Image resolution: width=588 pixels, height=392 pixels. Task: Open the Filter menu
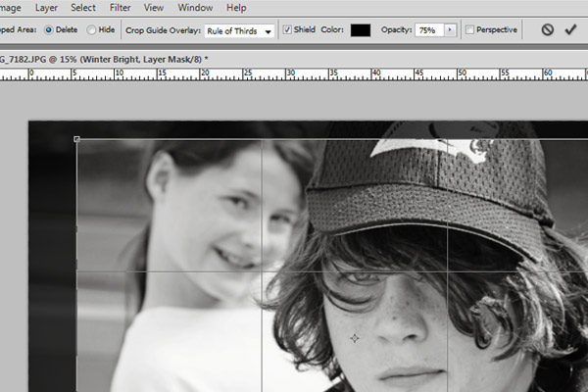point(120,8)
